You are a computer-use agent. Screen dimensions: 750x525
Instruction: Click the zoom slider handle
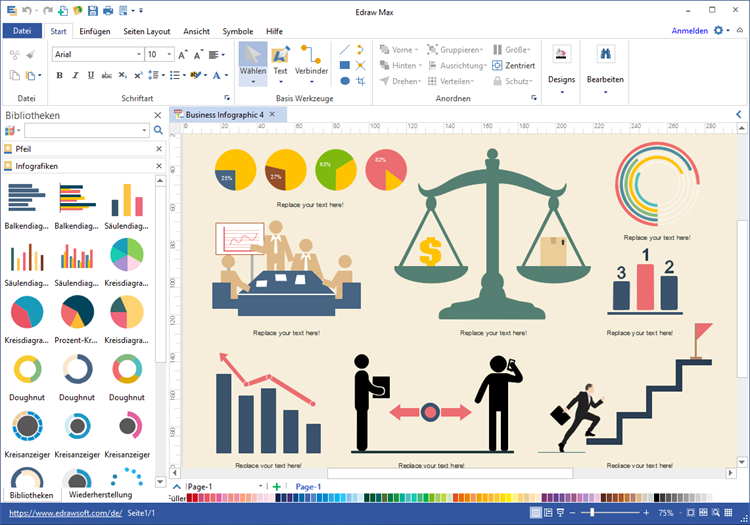pyautogui.click(x=592, y=513)
